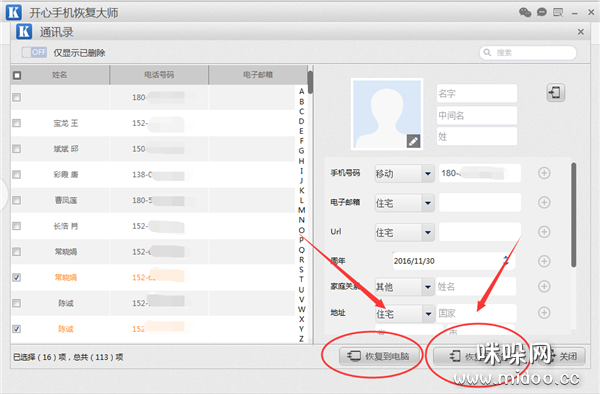This screenshot has width=600, height=394.
Task: Toggle the select-all checkbox in table header
Action: [17, 75]
